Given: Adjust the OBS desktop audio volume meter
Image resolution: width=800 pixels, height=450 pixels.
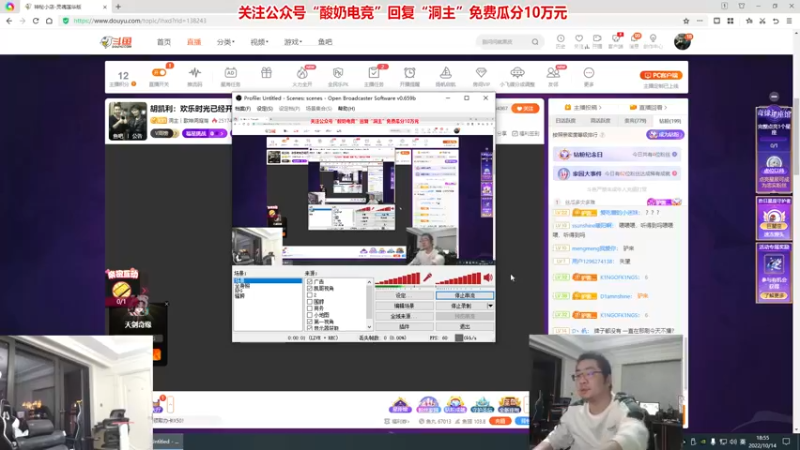Looking at the screenshot, I should (459, 279).
